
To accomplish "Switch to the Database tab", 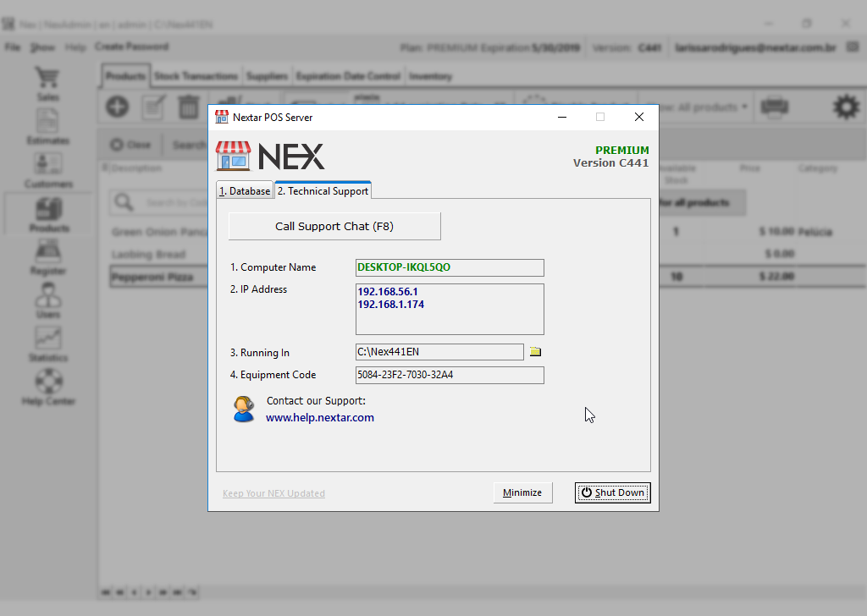I will 244,190.
